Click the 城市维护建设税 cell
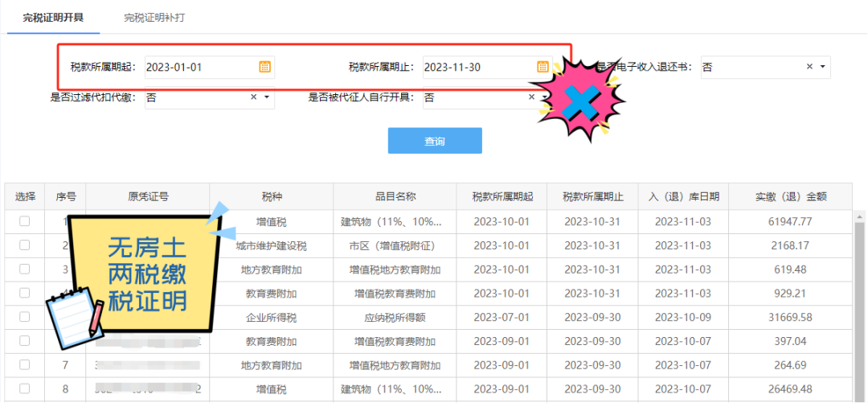This screenshot has width=868, height=403. pyautogui.click(x=272, y=246)
